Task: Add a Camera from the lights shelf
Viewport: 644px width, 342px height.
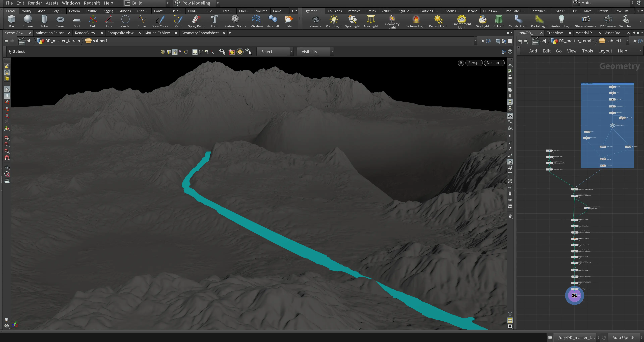Action: pyautogui.click(x=316, y=21)
